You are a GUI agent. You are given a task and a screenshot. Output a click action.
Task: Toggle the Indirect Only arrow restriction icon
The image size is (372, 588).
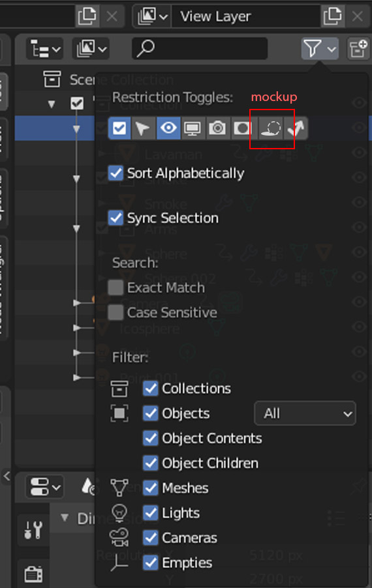click(296, 128)
